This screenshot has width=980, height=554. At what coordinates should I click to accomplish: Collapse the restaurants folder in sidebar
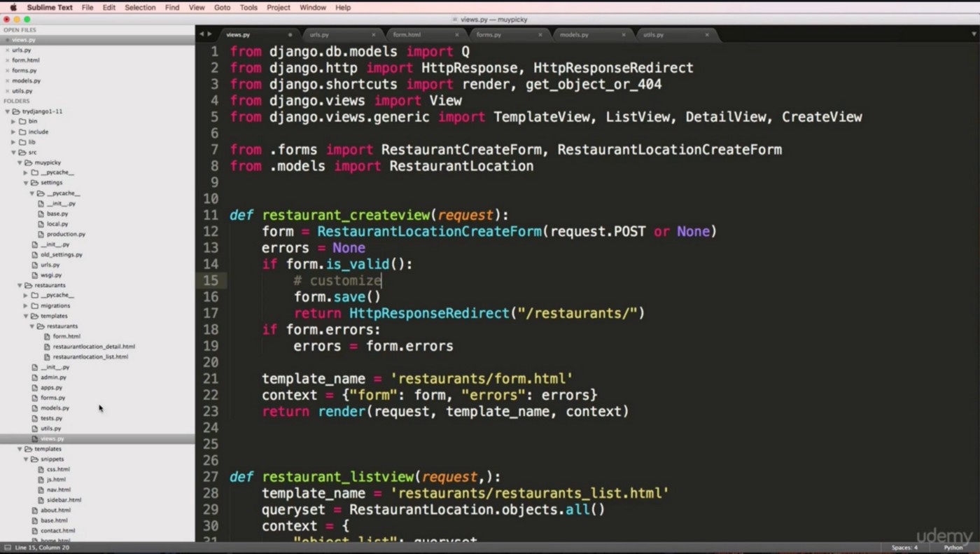click(20, 285)
